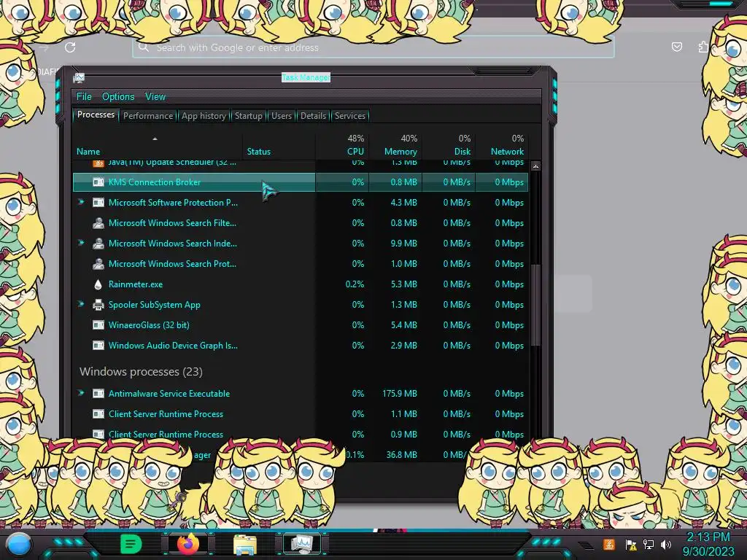
Task: Open the Start orb on the taskbar
Action: pos(19,545)
